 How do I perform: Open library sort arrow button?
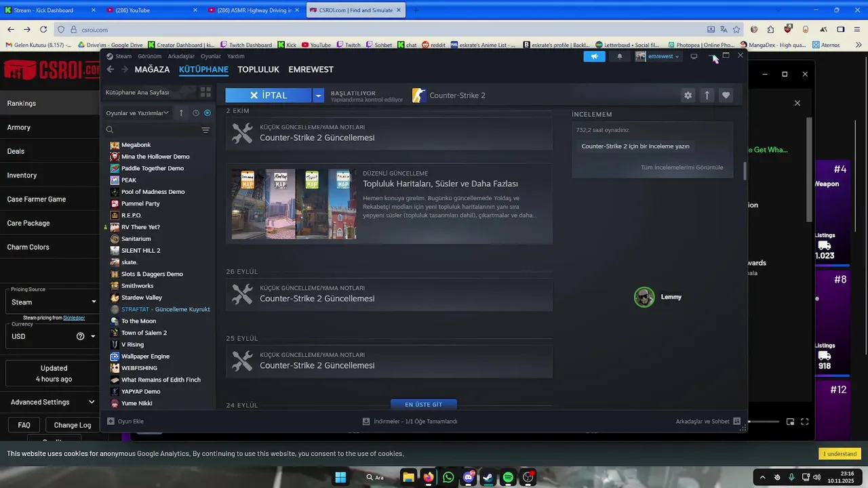181,113
